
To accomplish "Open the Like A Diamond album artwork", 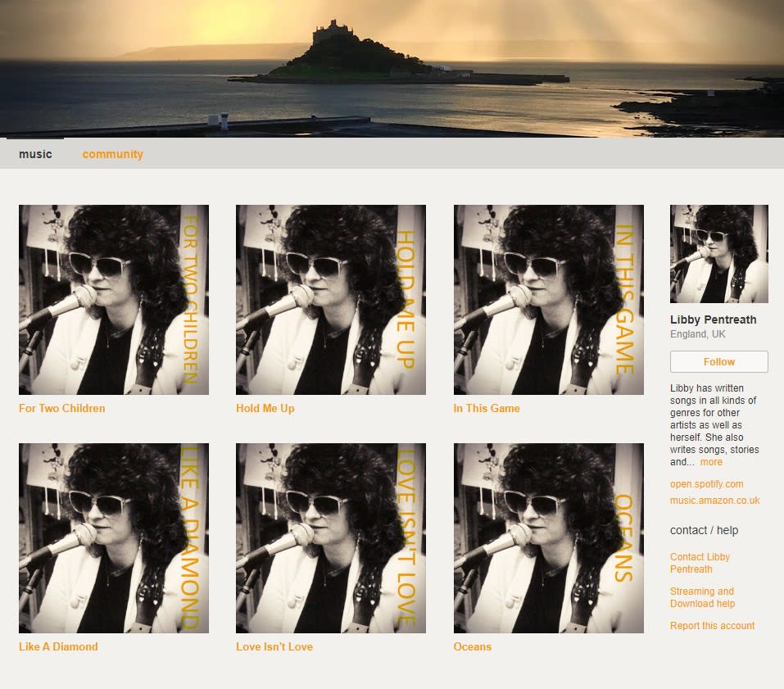I will point(114,538).
